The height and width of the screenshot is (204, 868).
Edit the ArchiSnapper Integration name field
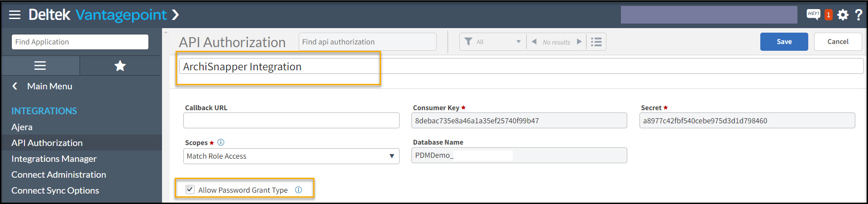(x=521, y=66)
